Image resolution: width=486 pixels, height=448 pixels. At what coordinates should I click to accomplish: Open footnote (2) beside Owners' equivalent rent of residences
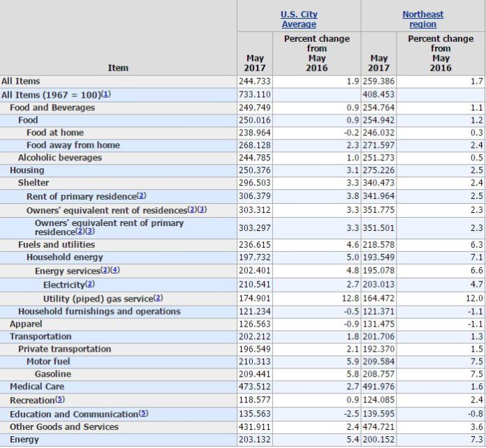[192, 209]
